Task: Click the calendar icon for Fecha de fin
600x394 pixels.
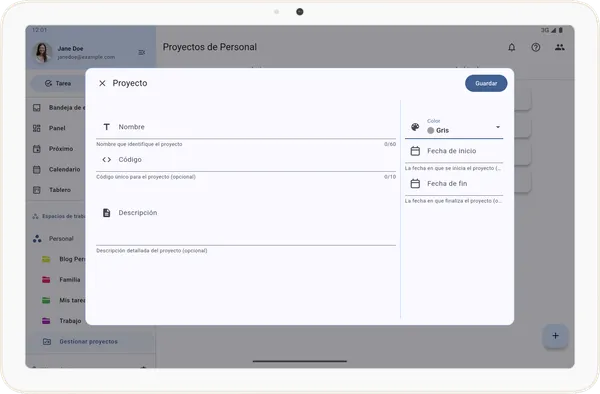Action: coord(415,184)
